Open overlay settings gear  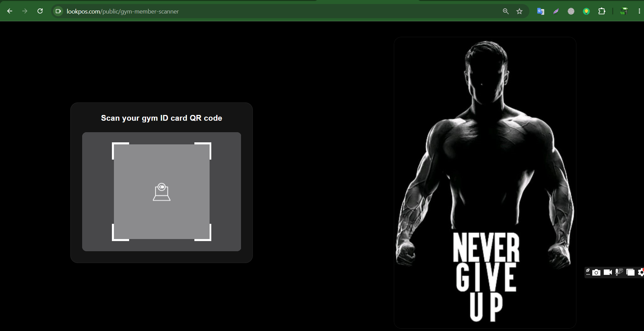coord(641,272)
